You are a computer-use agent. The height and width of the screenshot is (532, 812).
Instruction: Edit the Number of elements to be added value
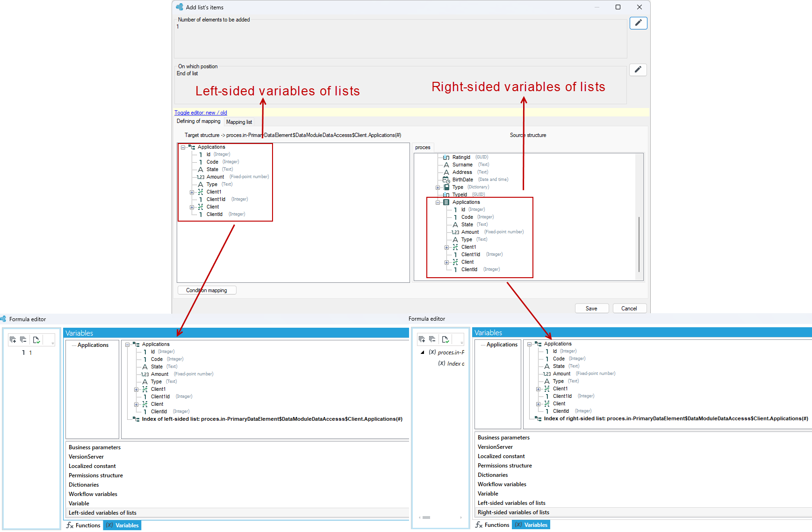638,23
